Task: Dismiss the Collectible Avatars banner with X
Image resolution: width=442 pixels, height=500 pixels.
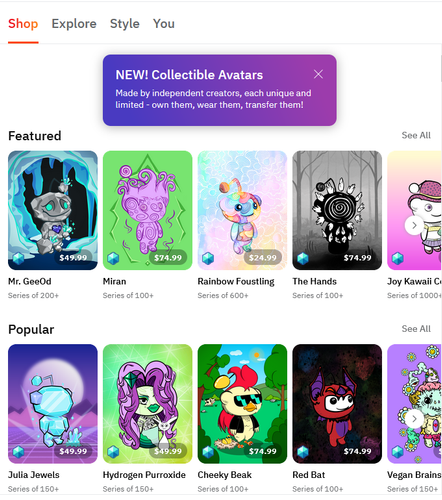Action: tap(318, 74)
